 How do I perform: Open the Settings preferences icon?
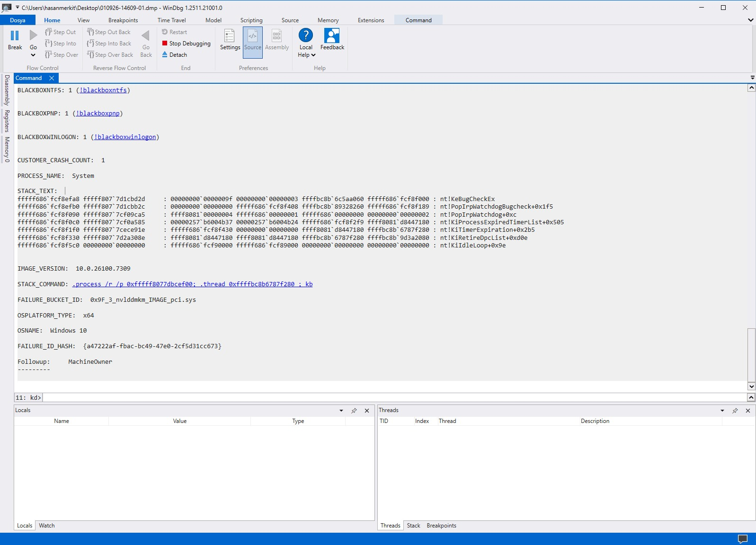230,36
